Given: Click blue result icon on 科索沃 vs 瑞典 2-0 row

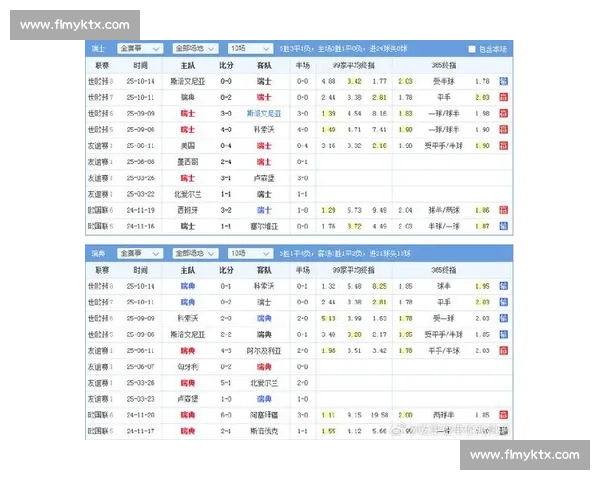Looking at the screenshot, I should tap(504, 318).
